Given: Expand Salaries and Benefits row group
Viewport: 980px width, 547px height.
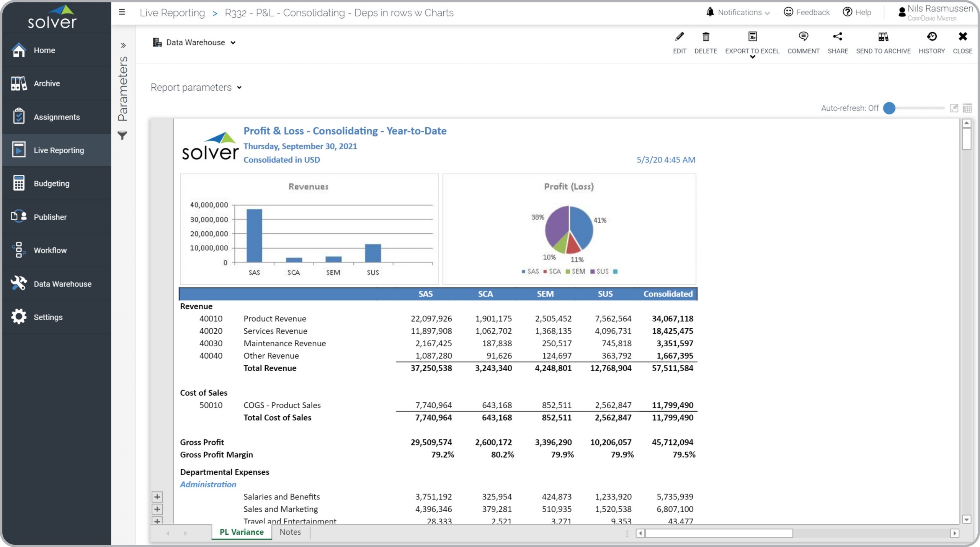Looking at the screenshot, I should (157, 497).
